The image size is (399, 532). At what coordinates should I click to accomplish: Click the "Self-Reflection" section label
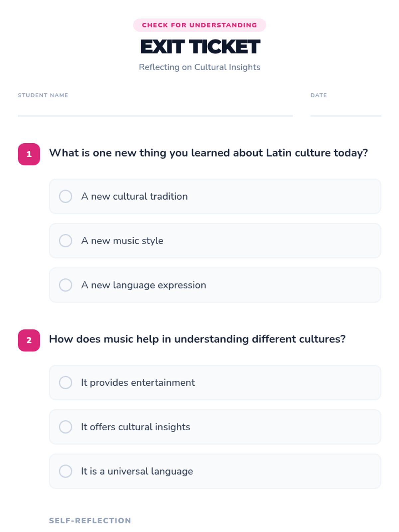coord(90,521)
